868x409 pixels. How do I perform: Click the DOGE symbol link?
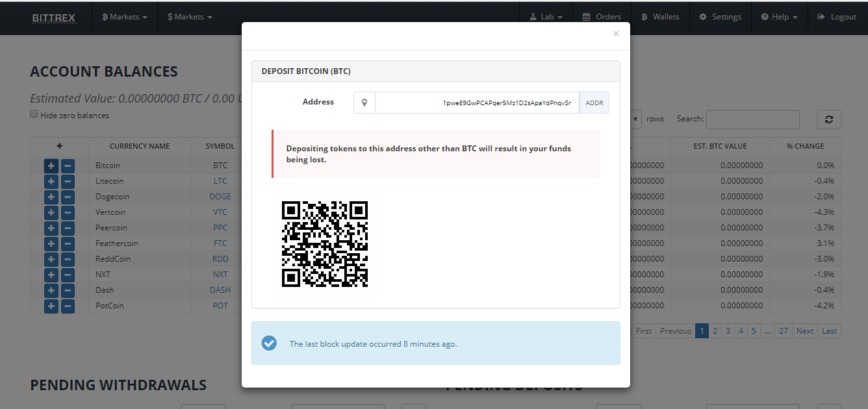click(220, 197)
